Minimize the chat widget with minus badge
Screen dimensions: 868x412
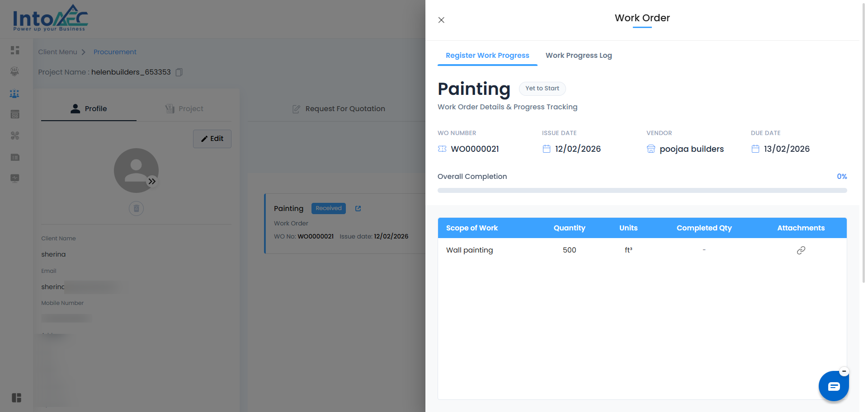[x=844, y=371]
